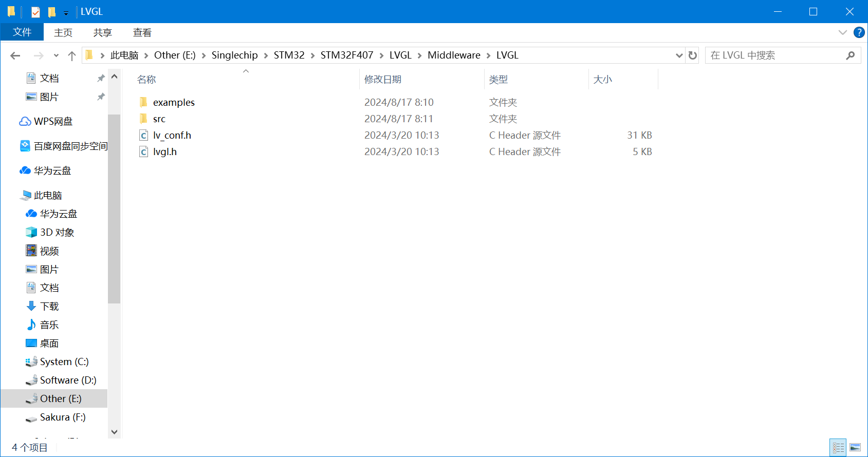The height and width of the screenshot is (457, 868).
Task: Go forward with the right arrow button
Action: (x=39, y=55)
